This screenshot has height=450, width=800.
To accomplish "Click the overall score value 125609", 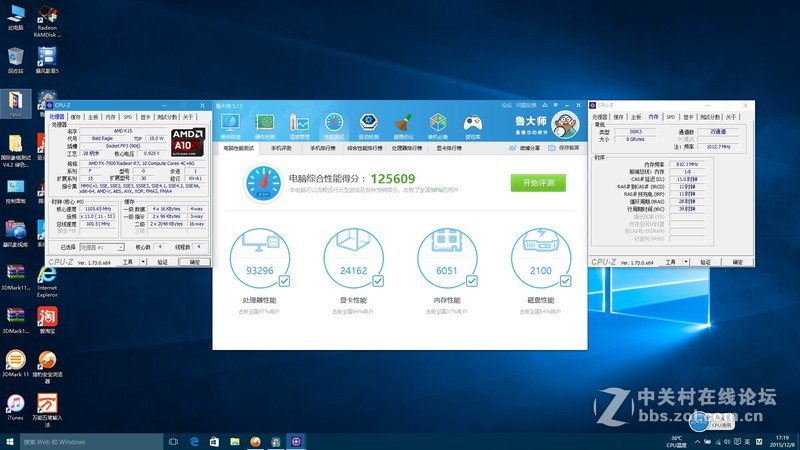I will (393, 179).
